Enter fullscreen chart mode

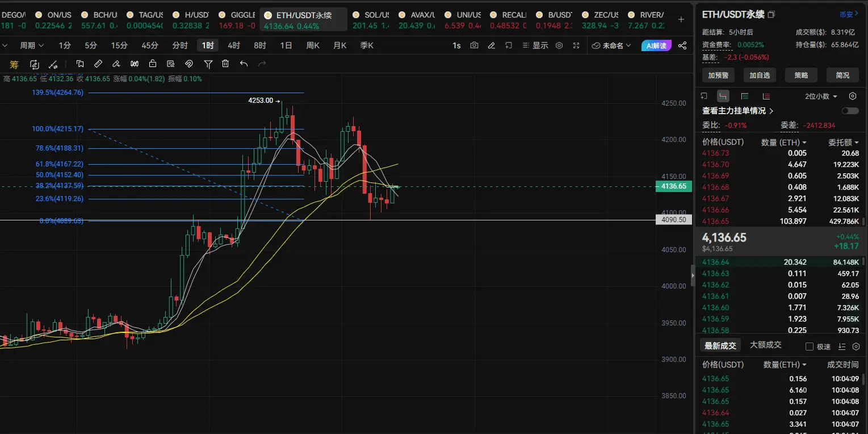pyautogui.click(x=576, y=45)
